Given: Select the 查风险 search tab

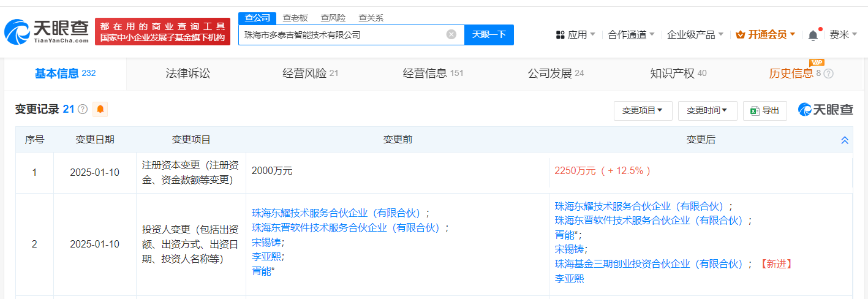Looking at the screenshot, I should coord(333,18).
